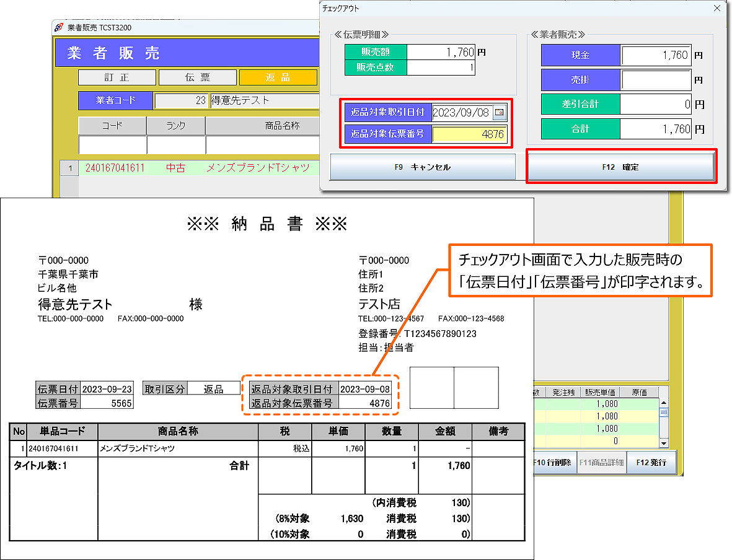Click the 現金 amount input field
This screenshot has width=732, height=560.
tap(656, 55)
